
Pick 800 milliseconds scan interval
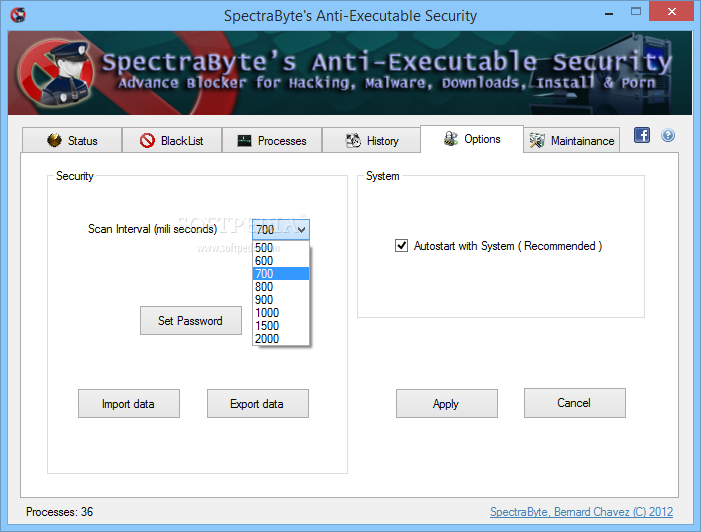point(281,287)
